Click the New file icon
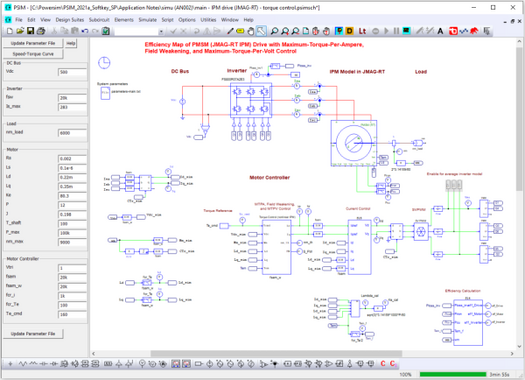This screenshot has height=380, width=525. (x=10, y=31)
